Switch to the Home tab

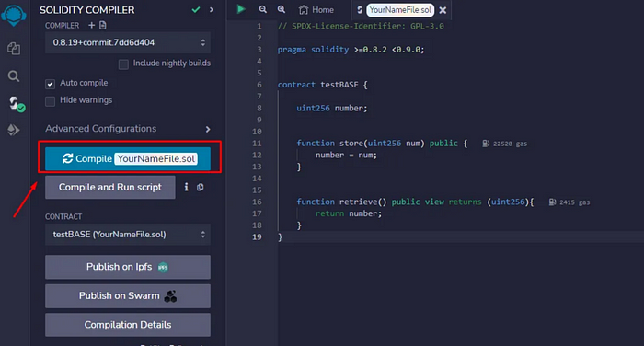coord(316,9)
